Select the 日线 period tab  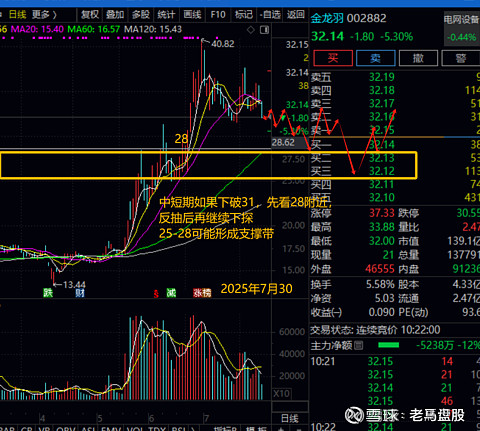(17, 15)
